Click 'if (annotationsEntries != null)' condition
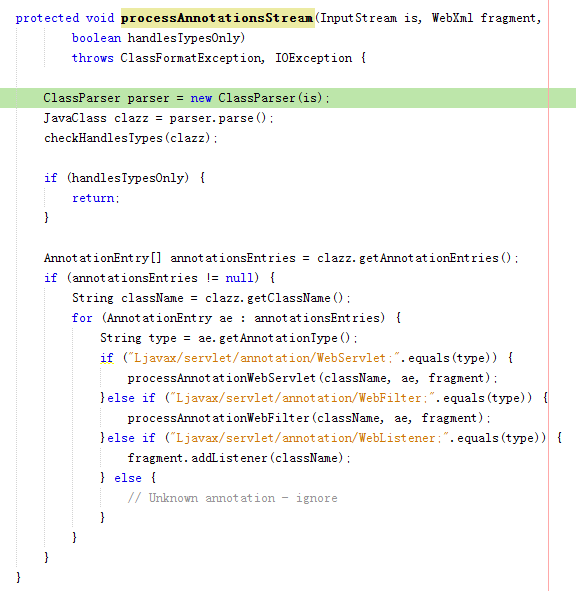Image resolution: width=576 pixels, height=591 pixels. click(x=152, y=278)
